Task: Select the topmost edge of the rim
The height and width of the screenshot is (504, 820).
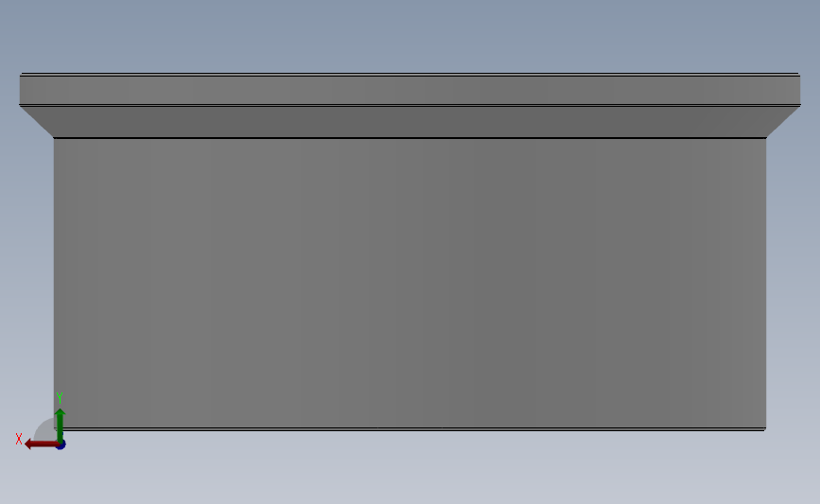Action: [410, 75]
